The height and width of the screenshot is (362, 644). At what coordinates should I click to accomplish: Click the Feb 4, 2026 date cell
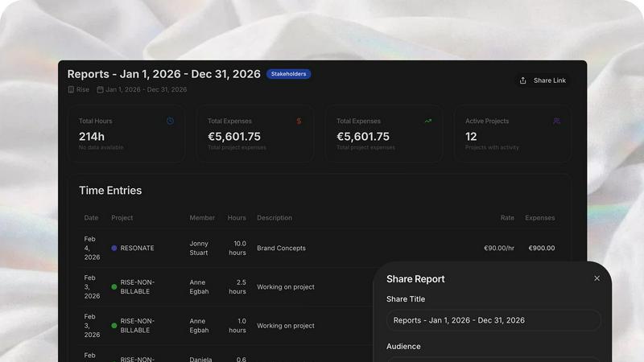coord(92,249)
